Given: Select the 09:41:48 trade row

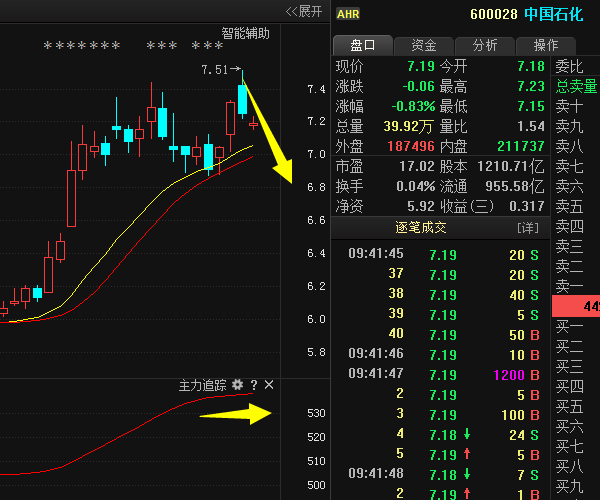Looking at the screenshot, I should 443,475.
